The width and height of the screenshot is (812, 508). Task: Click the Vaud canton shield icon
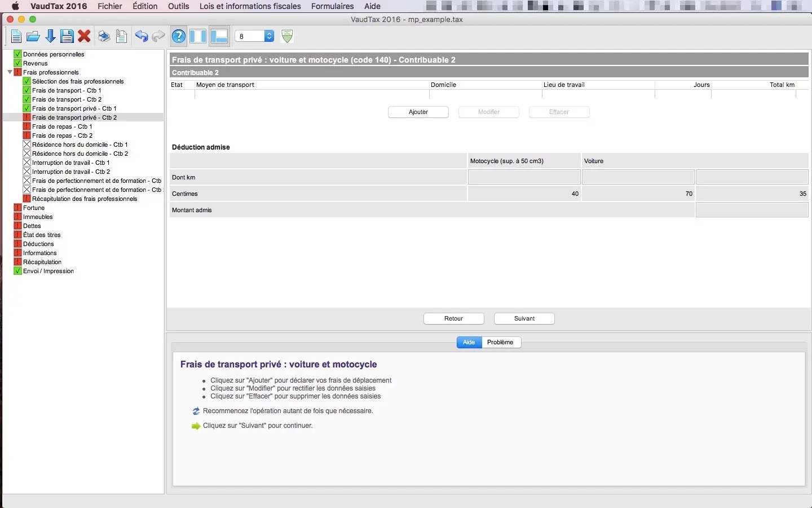click(x=287, y=36)
